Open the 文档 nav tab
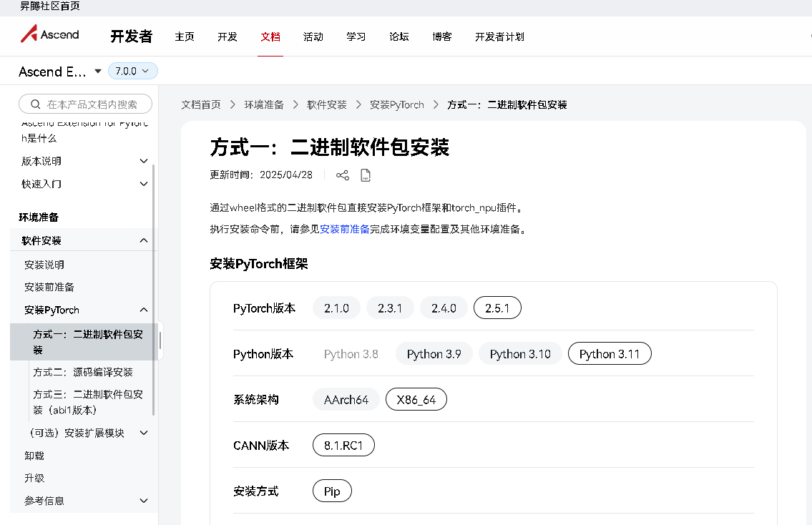 point(270,36)
